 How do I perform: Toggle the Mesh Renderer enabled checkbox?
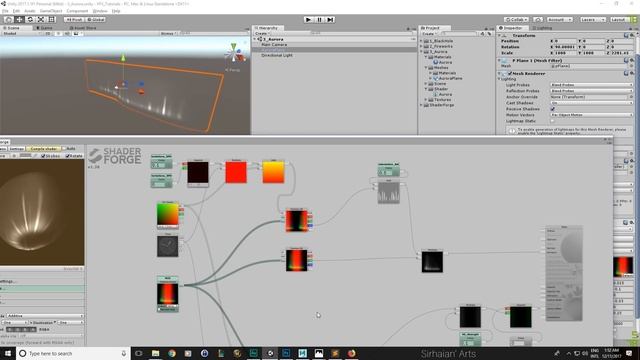(510, 73)
